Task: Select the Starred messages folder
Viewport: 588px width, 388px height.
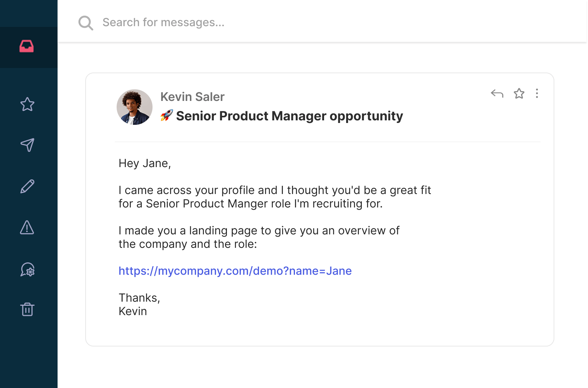Action: (x=28, y=105)
